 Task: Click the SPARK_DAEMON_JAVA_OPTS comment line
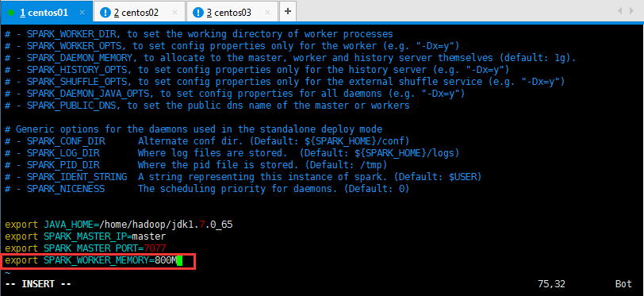pyautogui.click(x=235, y=94)
